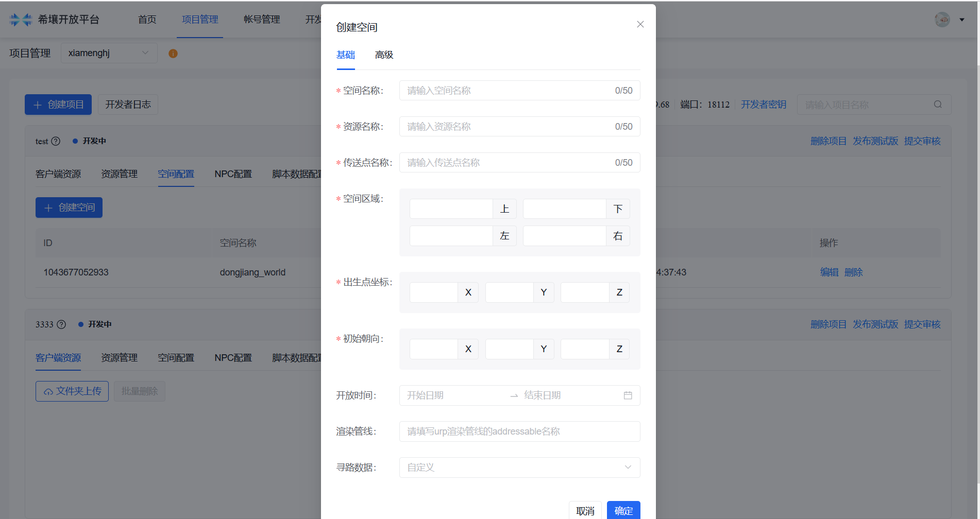The image size is (980, 519).
Task: Open the account menu arrow beside avatar
Action: [961, 20]
